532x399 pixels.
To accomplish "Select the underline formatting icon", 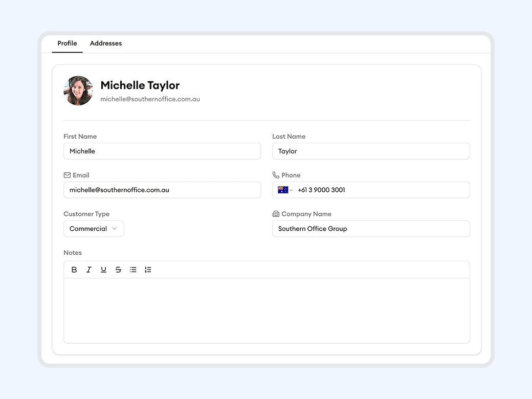I will (104, 270).
